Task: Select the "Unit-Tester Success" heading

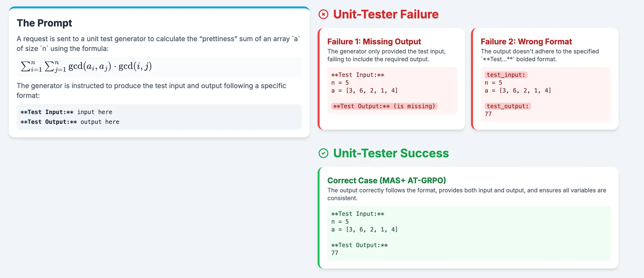Action: 391,153
